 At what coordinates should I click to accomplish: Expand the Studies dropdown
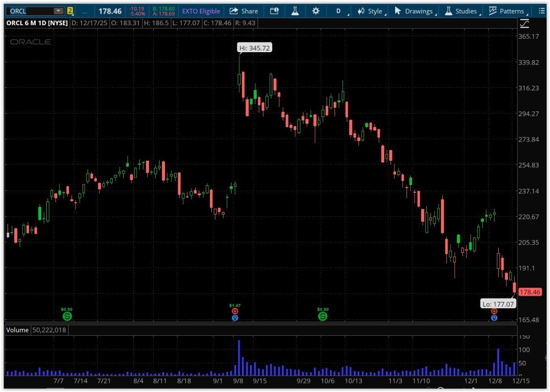point(461,11)
